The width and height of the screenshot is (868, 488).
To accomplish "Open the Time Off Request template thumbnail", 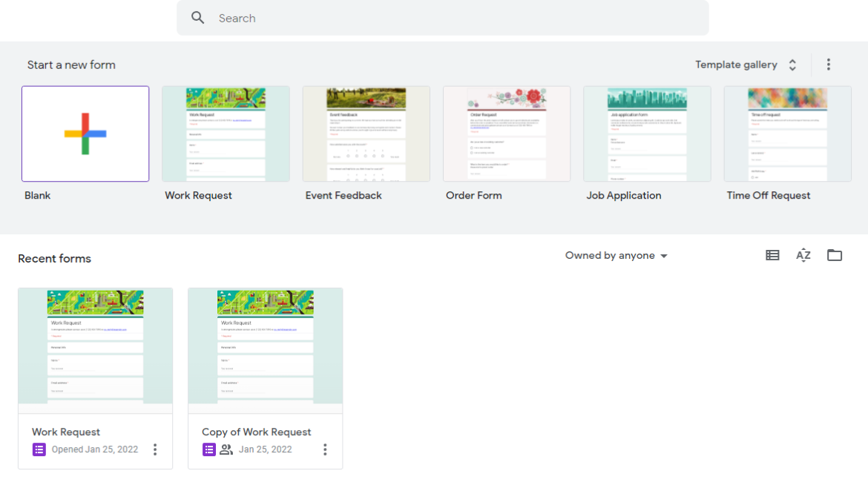I will point(787,133).
